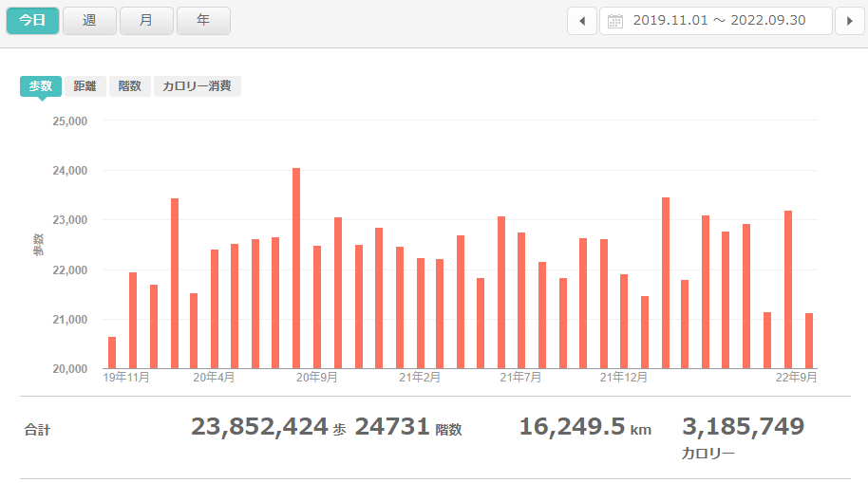The height and width of the screenshot is (483, 868).
Task: Click the 23,000 y-axis label
Action: (69, 220)
